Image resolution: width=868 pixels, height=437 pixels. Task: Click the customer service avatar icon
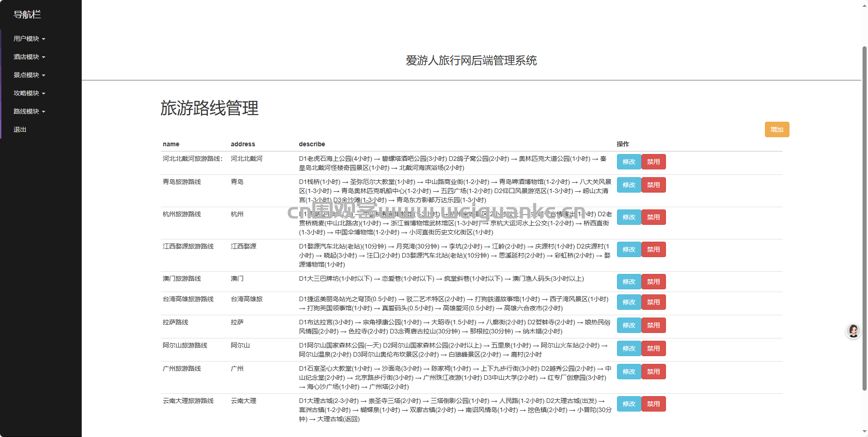pyautogui.click(x=853, y=331)
